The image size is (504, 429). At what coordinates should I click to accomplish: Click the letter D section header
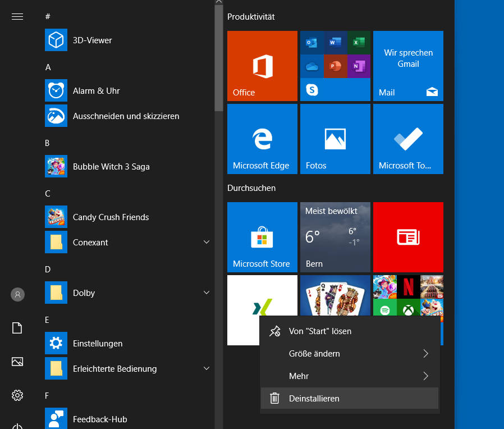pyautogui.click(x=48, y=269)
